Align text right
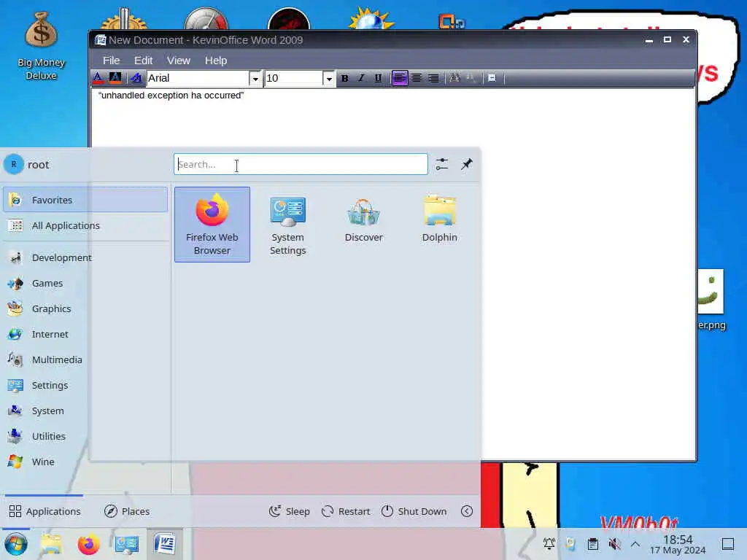This screenshot has height=560, width=747. click(433, 78)
